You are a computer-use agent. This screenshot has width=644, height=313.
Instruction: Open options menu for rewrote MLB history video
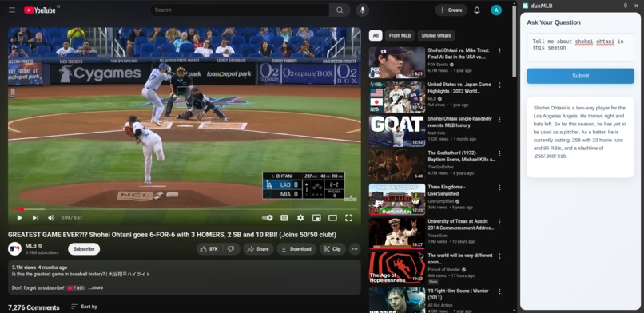500,119
